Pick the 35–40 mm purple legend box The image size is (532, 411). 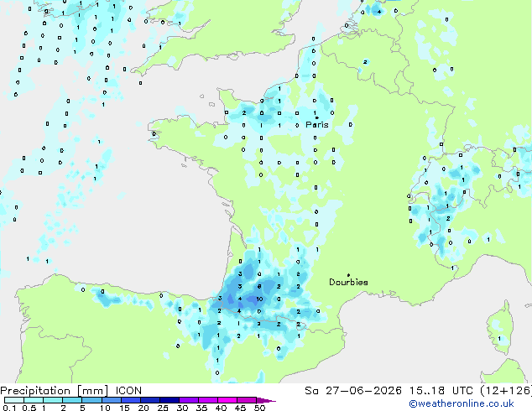pos(207,400)
